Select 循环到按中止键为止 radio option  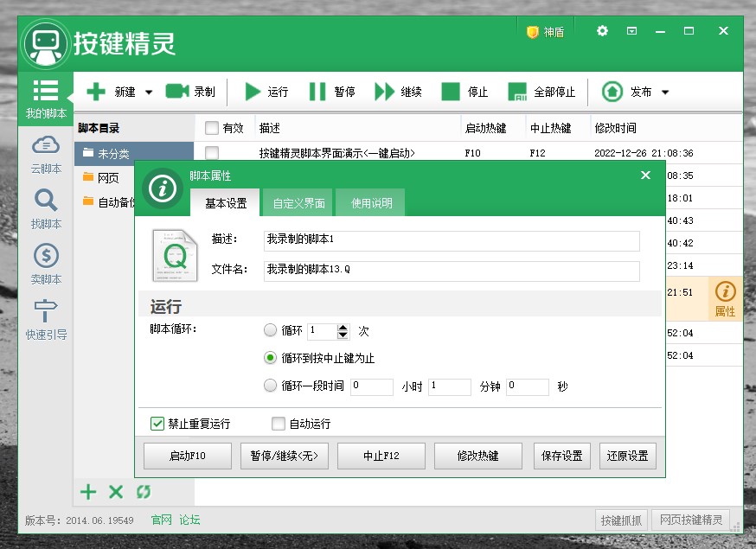(x=270, y=358)
